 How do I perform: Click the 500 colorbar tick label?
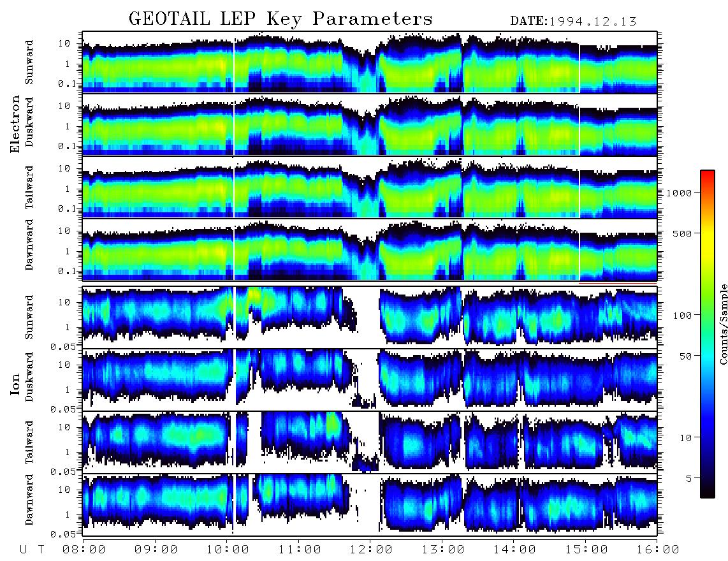pyautogui.click(x=683, y=233)
